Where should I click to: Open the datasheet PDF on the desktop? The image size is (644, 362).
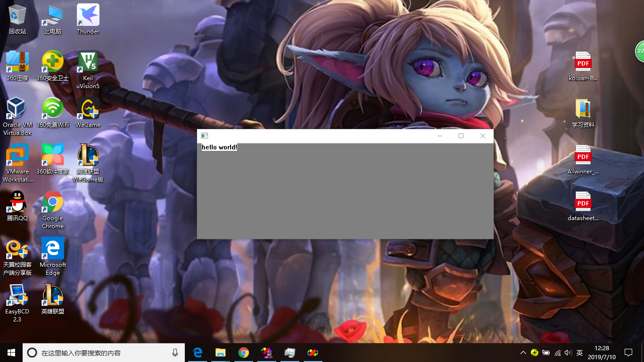point(583,202)
